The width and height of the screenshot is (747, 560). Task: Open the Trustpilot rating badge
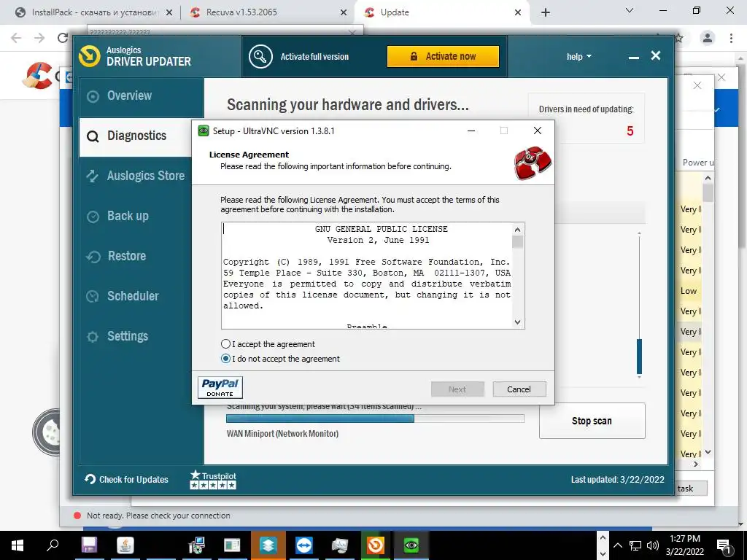(x=213, y=480)
